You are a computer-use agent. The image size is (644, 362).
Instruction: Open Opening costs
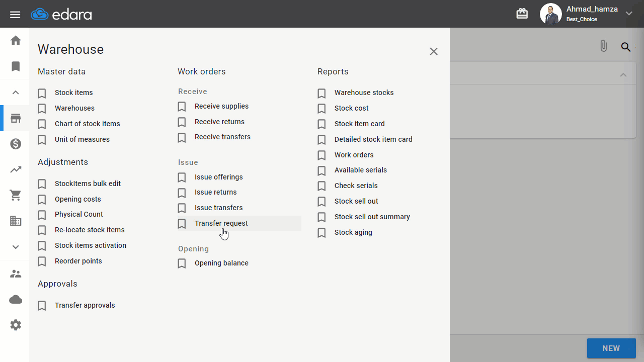pyautogui.click(x=78, y=199)
